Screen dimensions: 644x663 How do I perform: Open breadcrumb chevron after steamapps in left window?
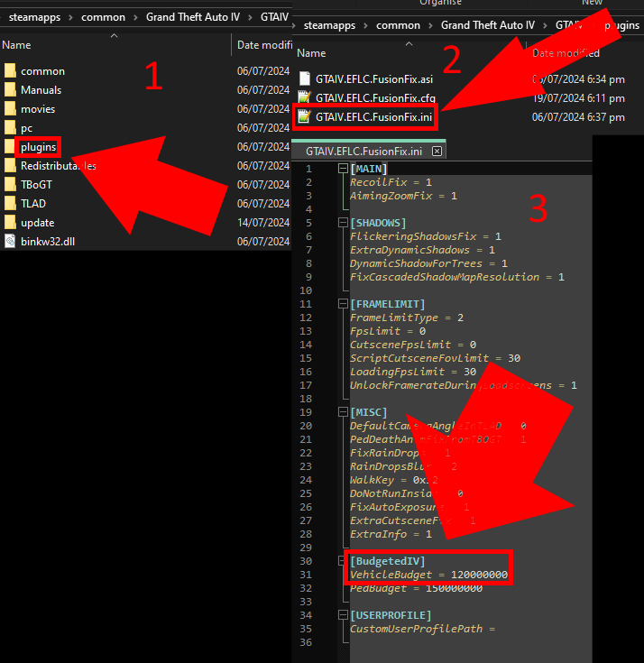click(x=71, y=18)
